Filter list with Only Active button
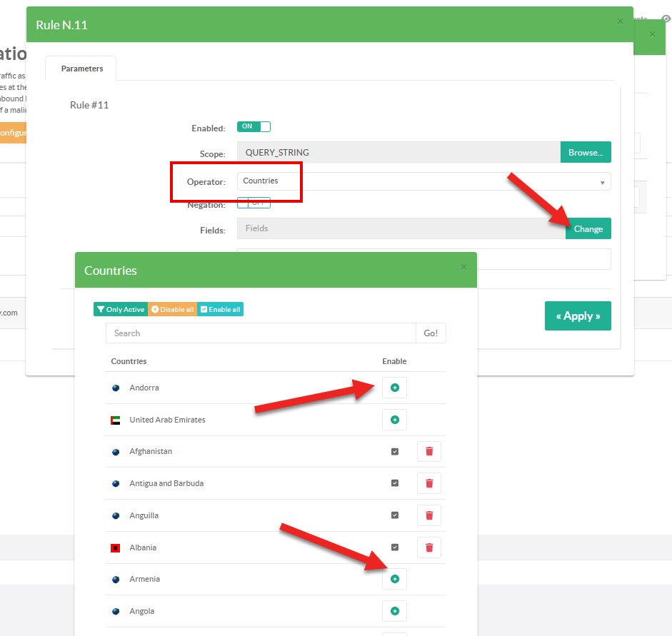The width and height of the screenshot is (672, 636). [x=120, y=309]
